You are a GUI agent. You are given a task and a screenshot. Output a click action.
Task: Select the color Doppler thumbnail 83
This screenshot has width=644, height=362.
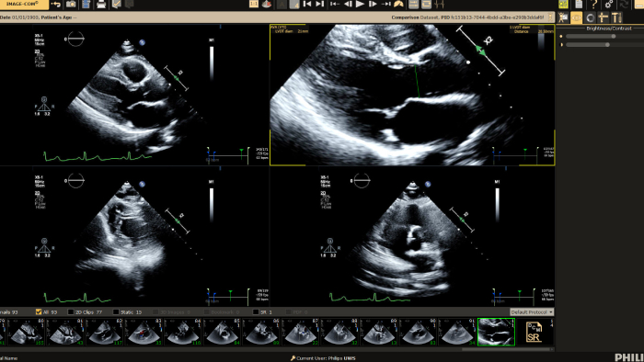pos(144,332)
